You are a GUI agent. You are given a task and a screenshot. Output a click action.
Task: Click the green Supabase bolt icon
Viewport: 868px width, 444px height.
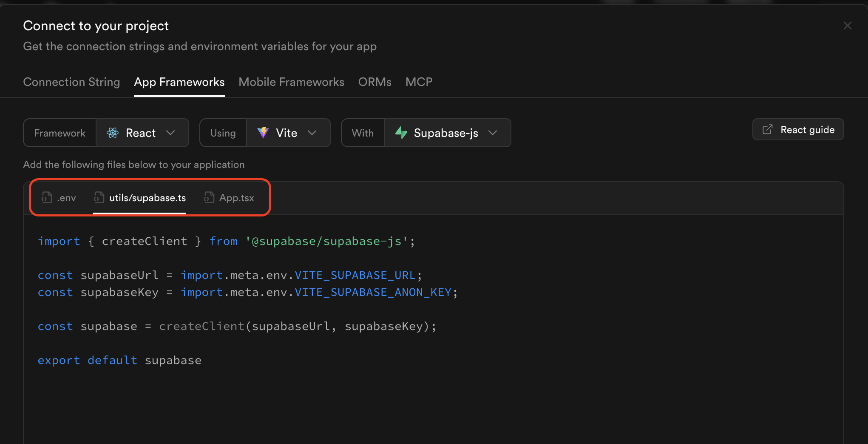(401, 133)
